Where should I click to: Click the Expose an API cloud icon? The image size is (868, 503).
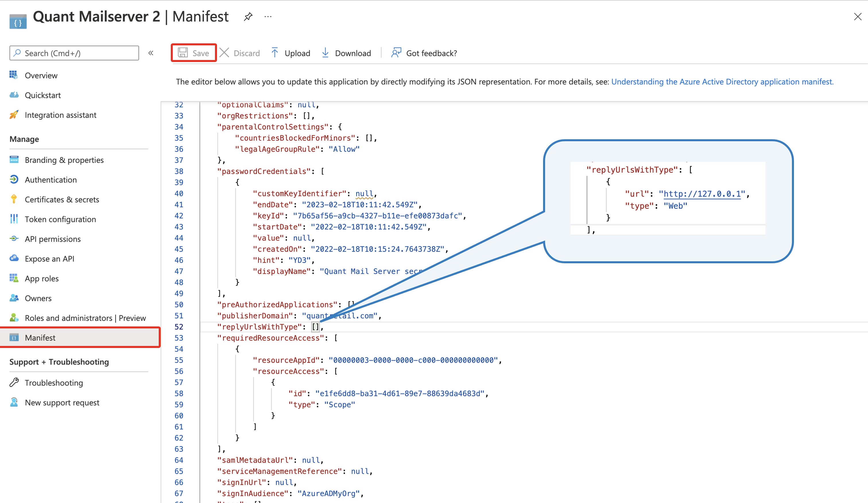14,258
